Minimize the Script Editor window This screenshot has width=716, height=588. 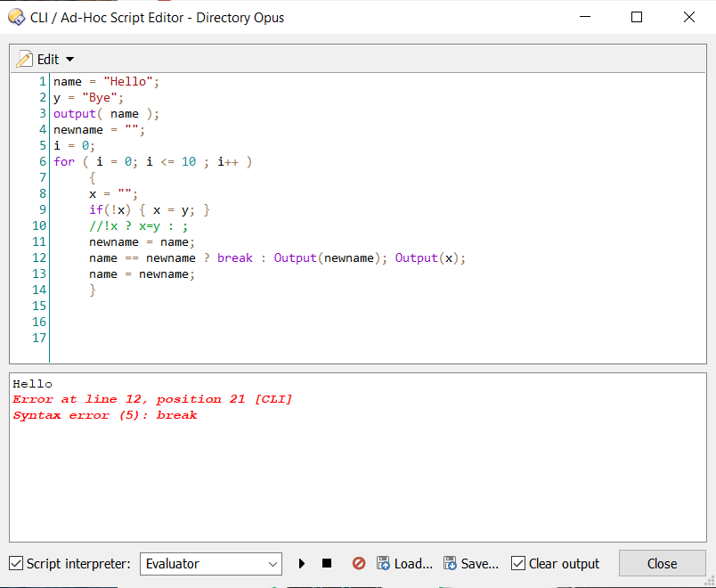pyautogui.click(x=584, y=17)
